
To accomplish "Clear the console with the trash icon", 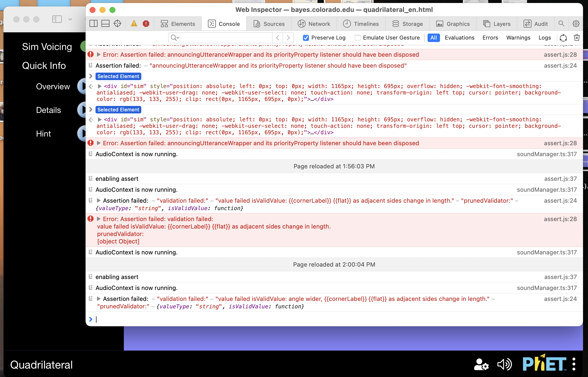I will click(577, 38).
